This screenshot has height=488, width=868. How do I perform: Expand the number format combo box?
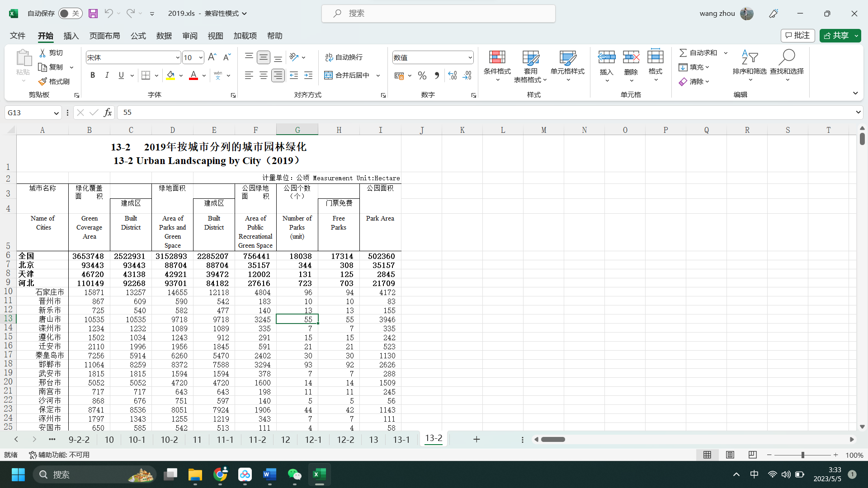pos(470,57)
